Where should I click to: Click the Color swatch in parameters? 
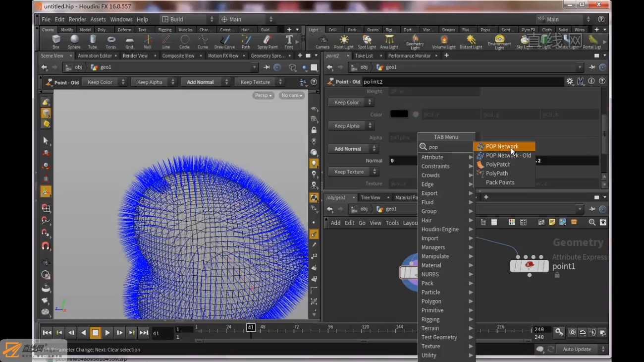pos(399,114)
